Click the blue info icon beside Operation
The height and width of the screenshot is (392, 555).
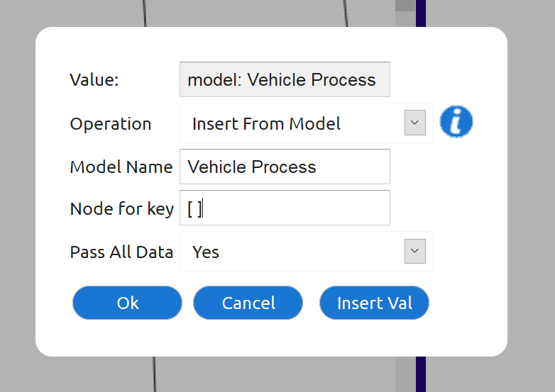tap(456, 122)
